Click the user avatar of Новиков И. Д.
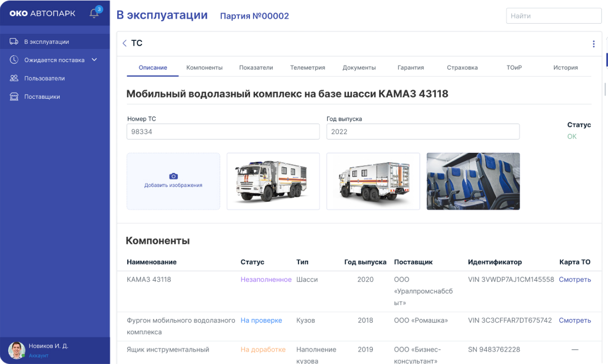The image size is (608, 364). tap(17, 350)
